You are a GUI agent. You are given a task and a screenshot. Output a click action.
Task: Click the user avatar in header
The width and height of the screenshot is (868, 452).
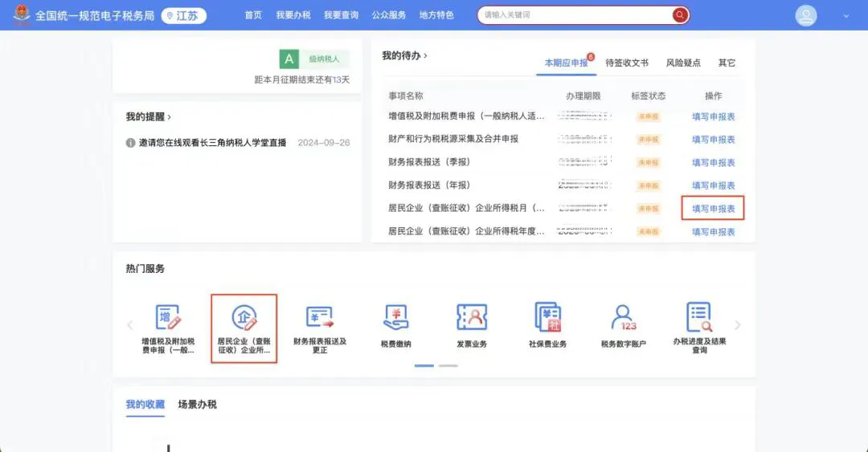pos(805,15)
